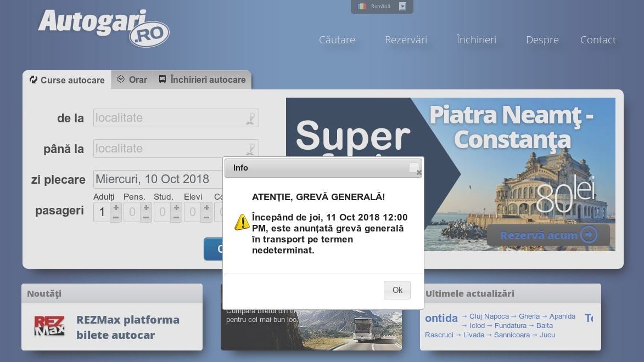Open the Rezervări menu item

[x=406, y=39]
